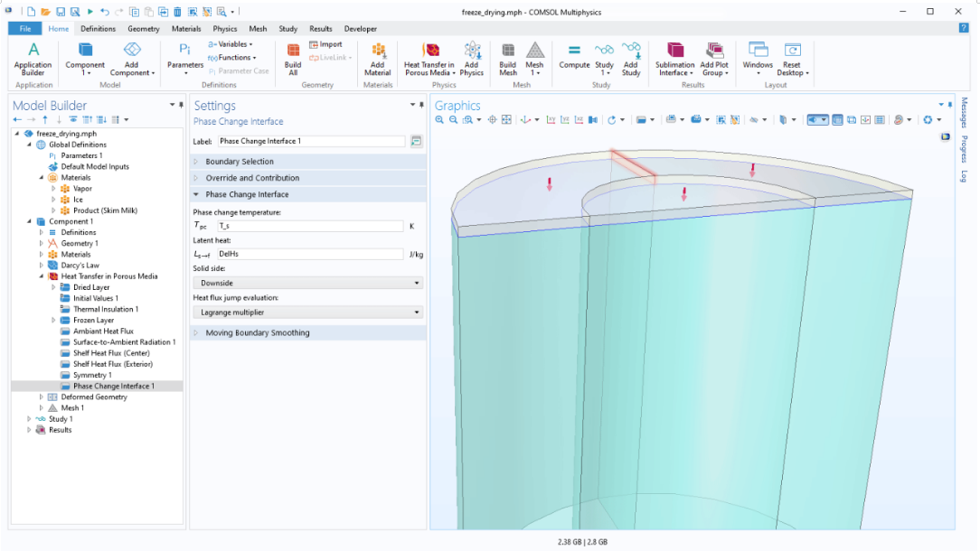This screenshot has height=551, width=980.
Task: Click the Zoom In icon in Graphics toolbar
Action: pyautogui.click(x=439, y=120)
